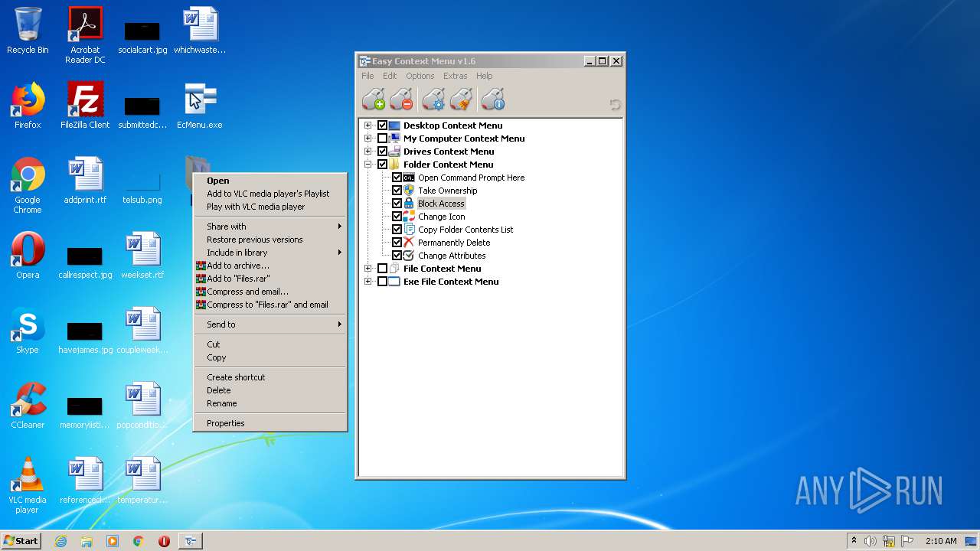Uncheck the Block Access checkbox
This screenshot has height=551, width=980.
pyautogui.click(x=397, y=204)
